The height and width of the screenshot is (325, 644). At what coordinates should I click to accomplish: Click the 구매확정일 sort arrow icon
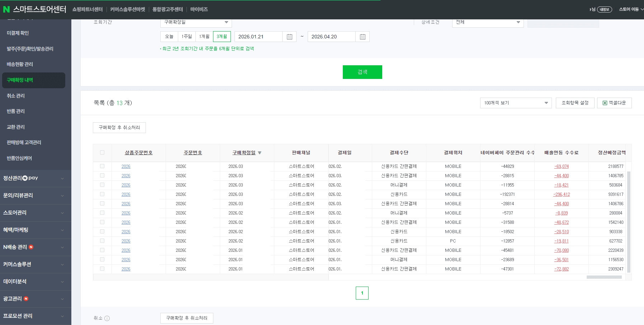260,153
